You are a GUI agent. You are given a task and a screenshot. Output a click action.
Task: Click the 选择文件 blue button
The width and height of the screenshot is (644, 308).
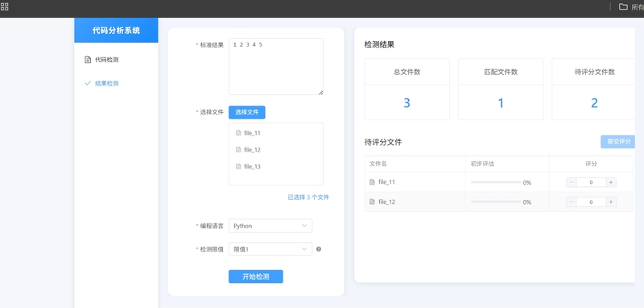tap(247, 112)
